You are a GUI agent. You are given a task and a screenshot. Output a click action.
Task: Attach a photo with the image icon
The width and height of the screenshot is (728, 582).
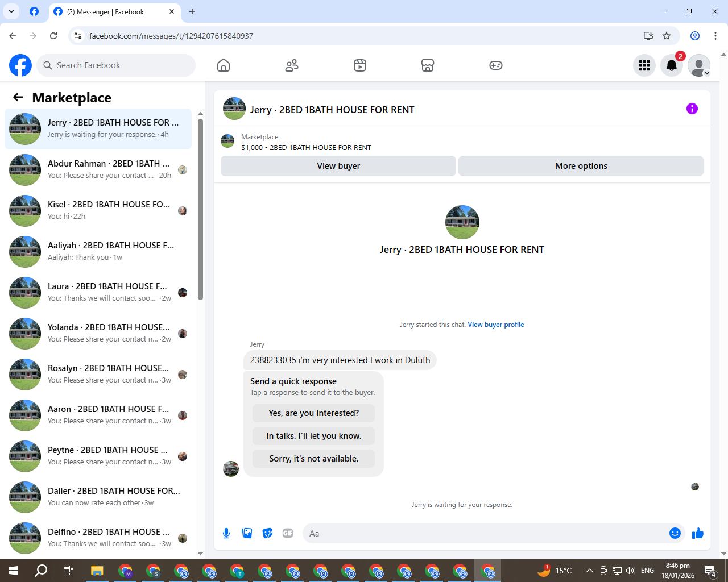pyautogui.click(x=247, y=533)
